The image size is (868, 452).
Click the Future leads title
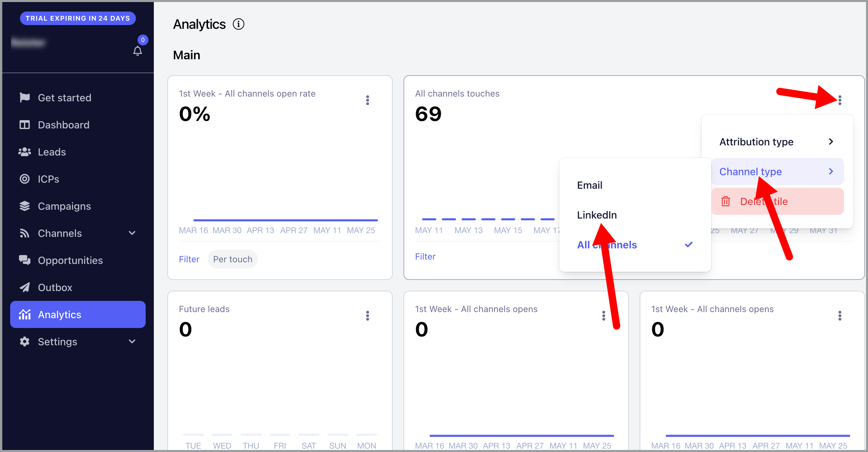click(204, 309)
